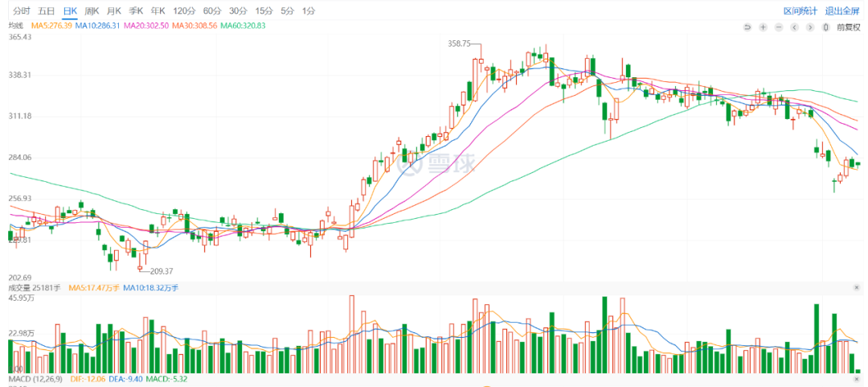Choose the 5分 interval tab
868x387 pixels.
[x=287, y=10]
